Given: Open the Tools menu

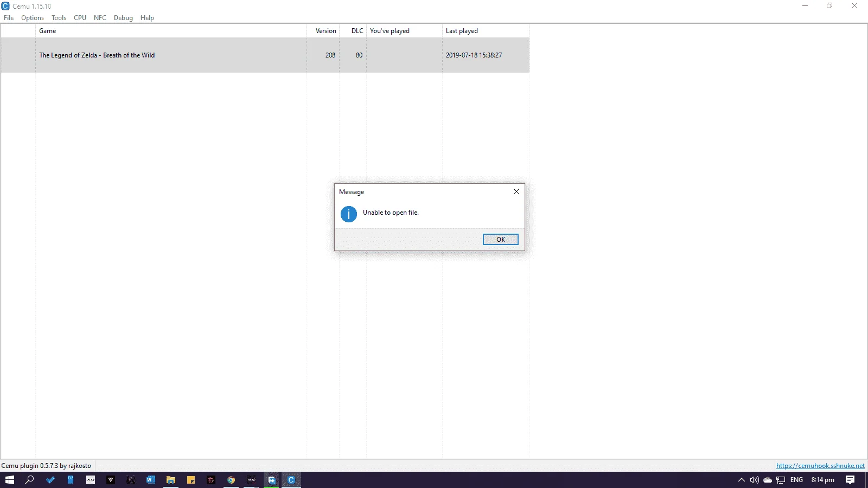Looking at the screenshot, I should point(59,18).
